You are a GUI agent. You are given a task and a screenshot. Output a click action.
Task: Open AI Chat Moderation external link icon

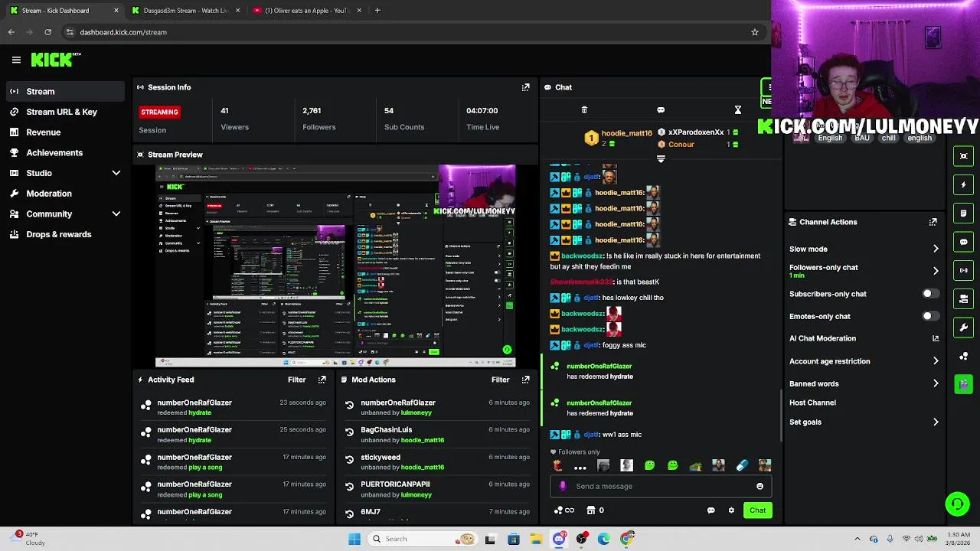936,338
